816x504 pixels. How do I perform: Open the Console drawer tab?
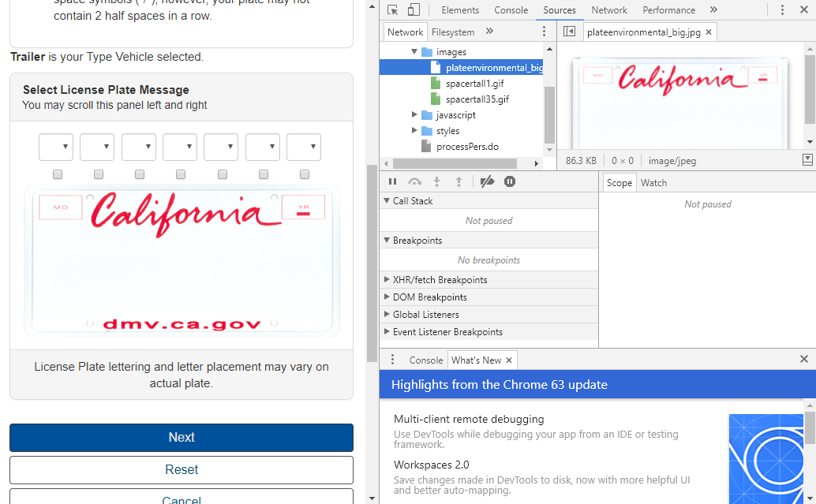425,360
